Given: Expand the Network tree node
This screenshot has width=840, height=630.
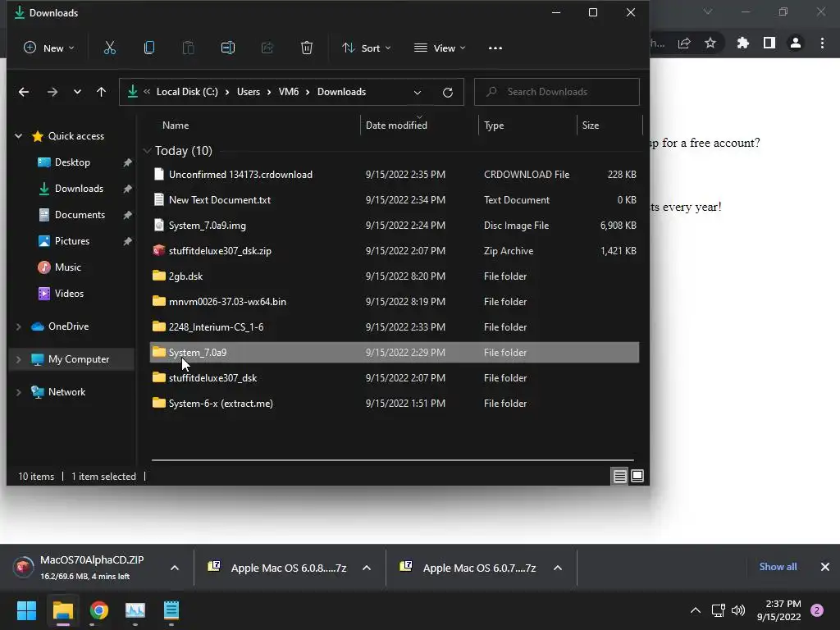Looking at the screenshot, I should pyautogui.click(x=18, y=392).
